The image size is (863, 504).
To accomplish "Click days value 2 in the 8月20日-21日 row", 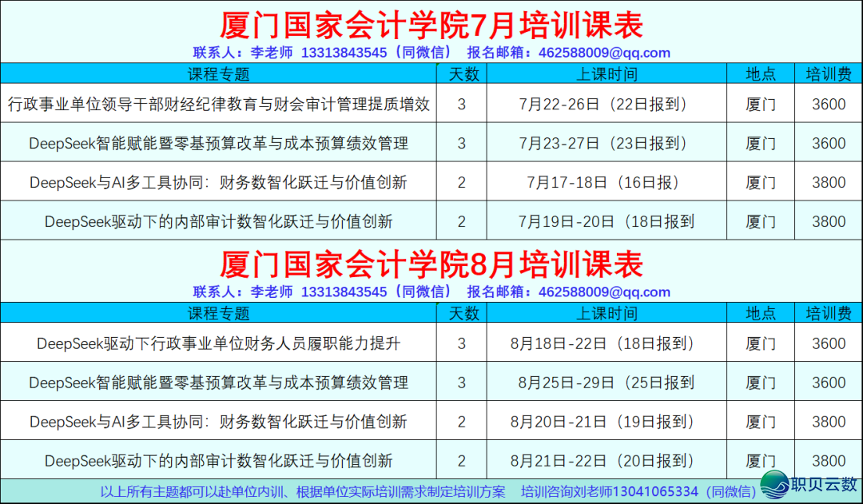I will 462,422.
